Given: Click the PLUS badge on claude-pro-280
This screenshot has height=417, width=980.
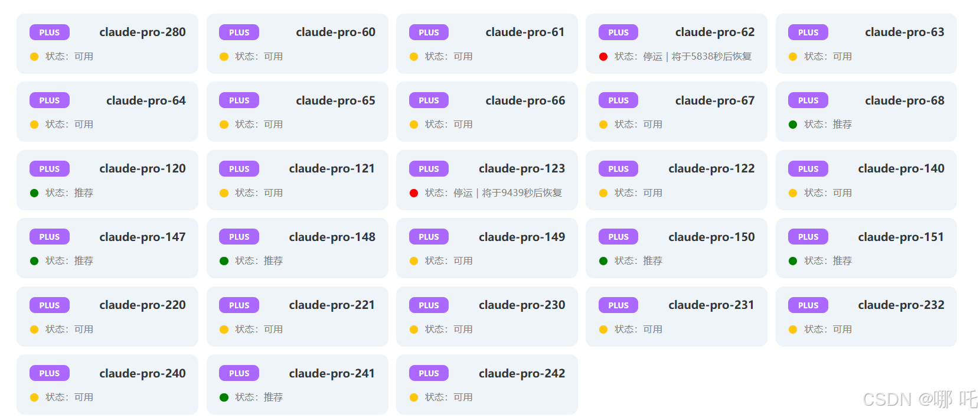Looking at the screenshot, I should point(50,32).
